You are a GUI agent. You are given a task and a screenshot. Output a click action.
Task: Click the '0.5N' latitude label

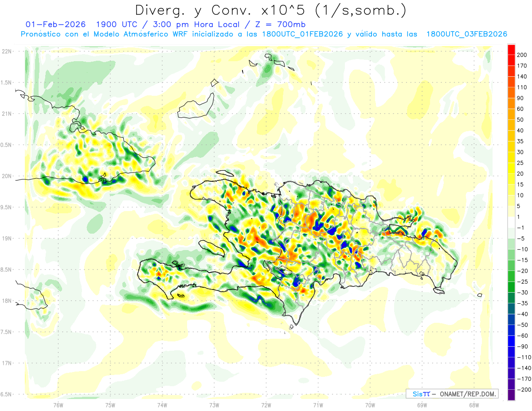7,145
